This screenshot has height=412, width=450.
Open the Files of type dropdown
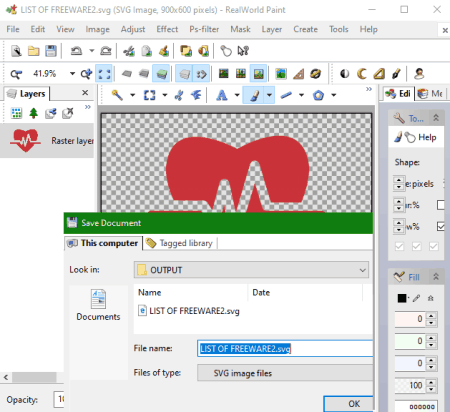pyautogui.click(x=285, y=373)
